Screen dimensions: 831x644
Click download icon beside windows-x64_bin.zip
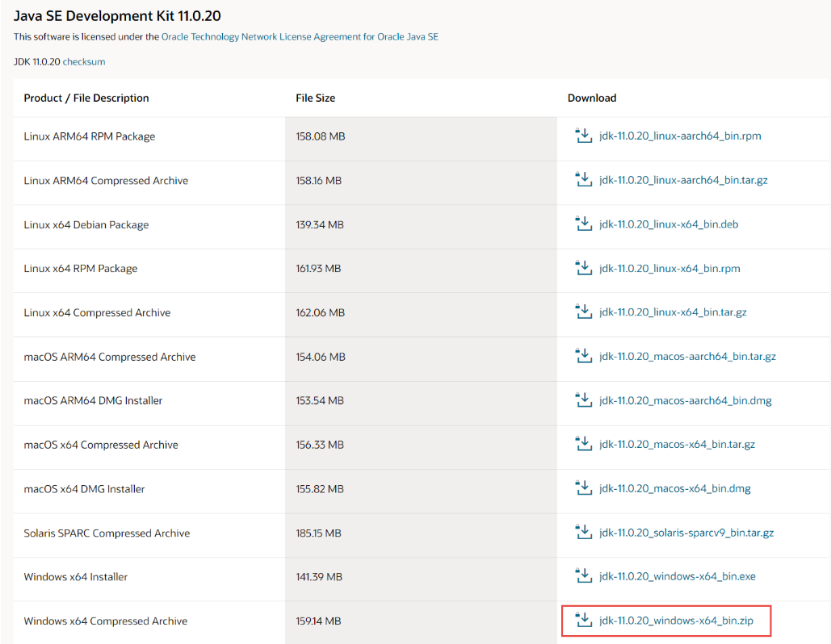[x=584, y=620]
